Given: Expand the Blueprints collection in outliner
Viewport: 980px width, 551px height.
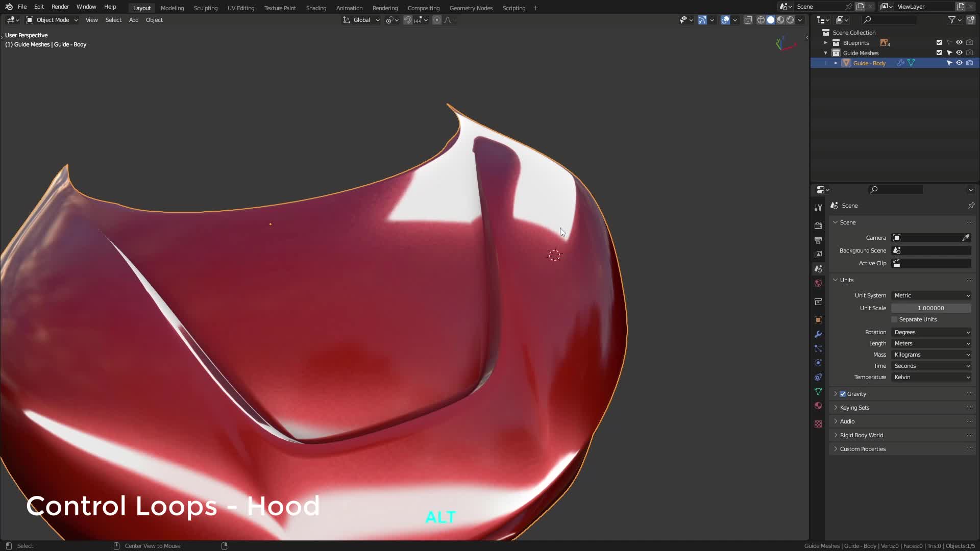Looking at the screenshot, I should (x=826, y=43).
